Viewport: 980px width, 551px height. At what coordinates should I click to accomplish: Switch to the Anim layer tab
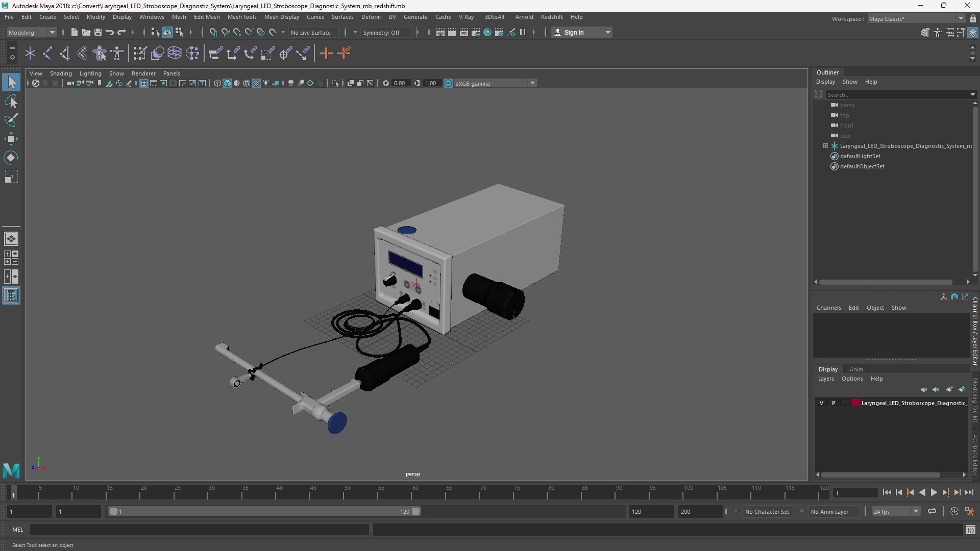pos(856,369)
